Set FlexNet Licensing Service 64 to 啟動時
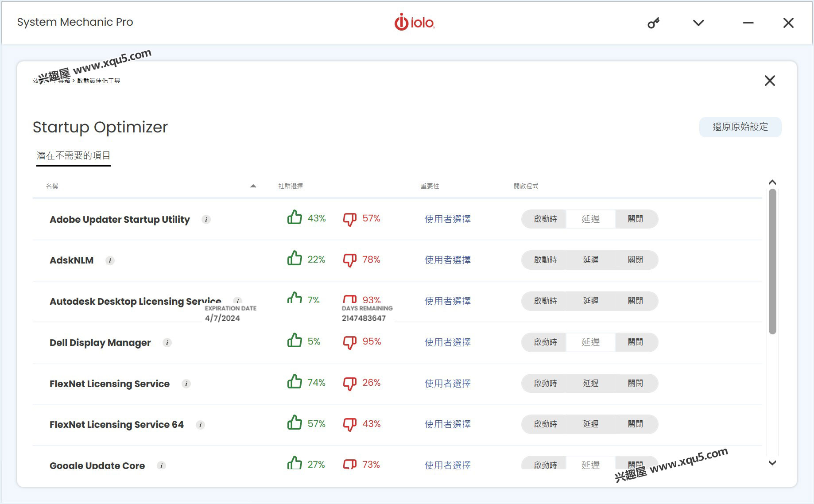Viewport: 814px width, 504px height. 545,424
